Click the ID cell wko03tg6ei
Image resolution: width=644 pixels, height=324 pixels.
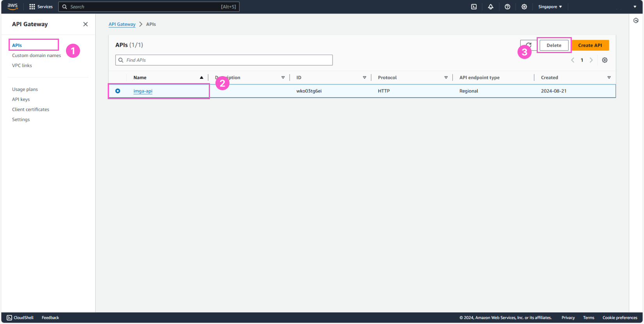309,91
